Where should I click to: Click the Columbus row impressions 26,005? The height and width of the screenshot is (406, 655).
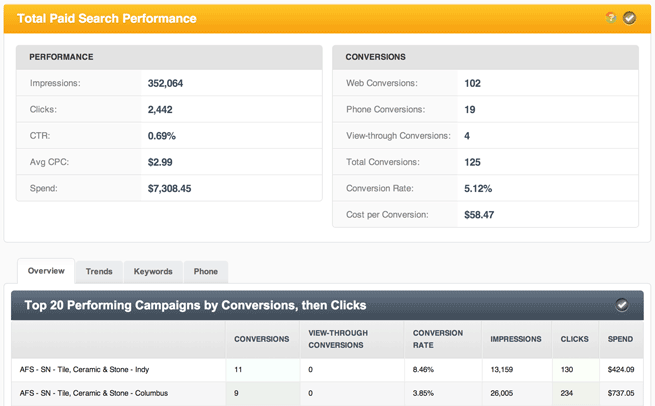point(502,393)
